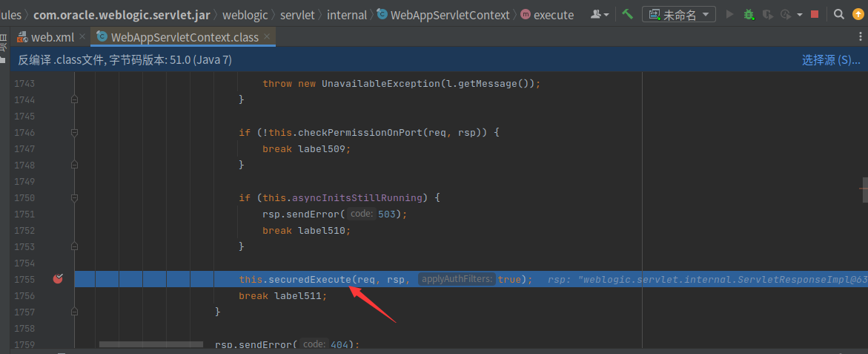Run with coverage shield icon
868x354 pixels.
point(766,14)
